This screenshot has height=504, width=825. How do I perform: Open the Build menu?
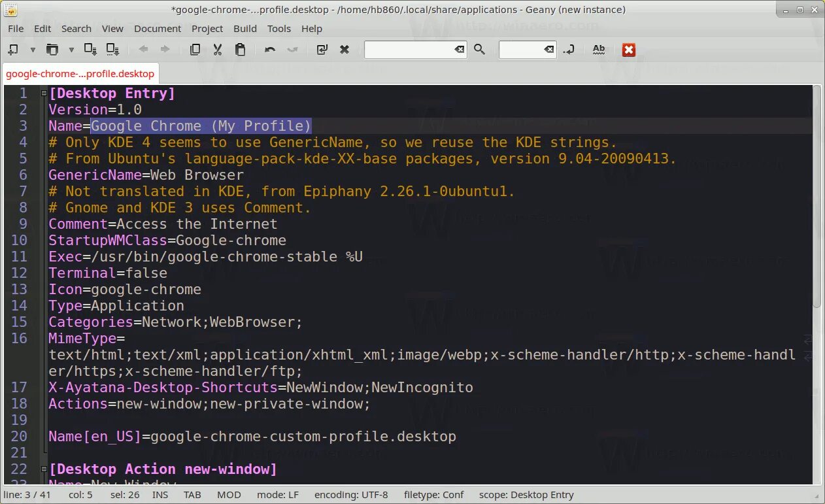pyautogui.click(x=245, y=29)
